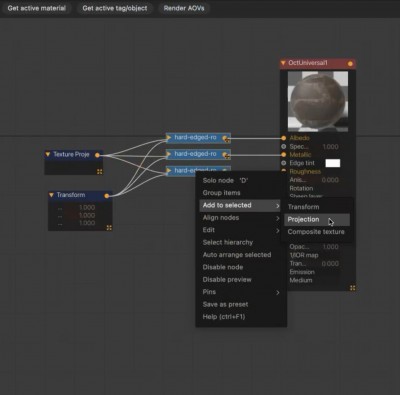
Task: Collapse the Texture Projection node triangle
Action: click(x=48, y=154)
